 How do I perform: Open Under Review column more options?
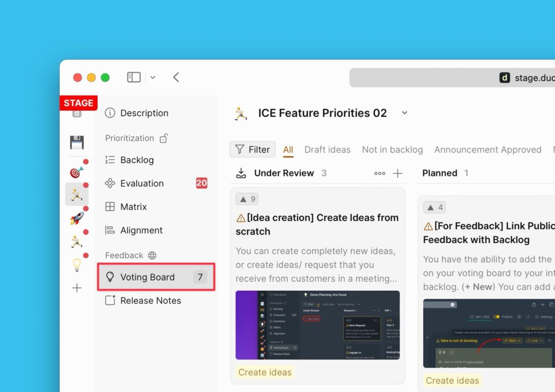(379, 173)
